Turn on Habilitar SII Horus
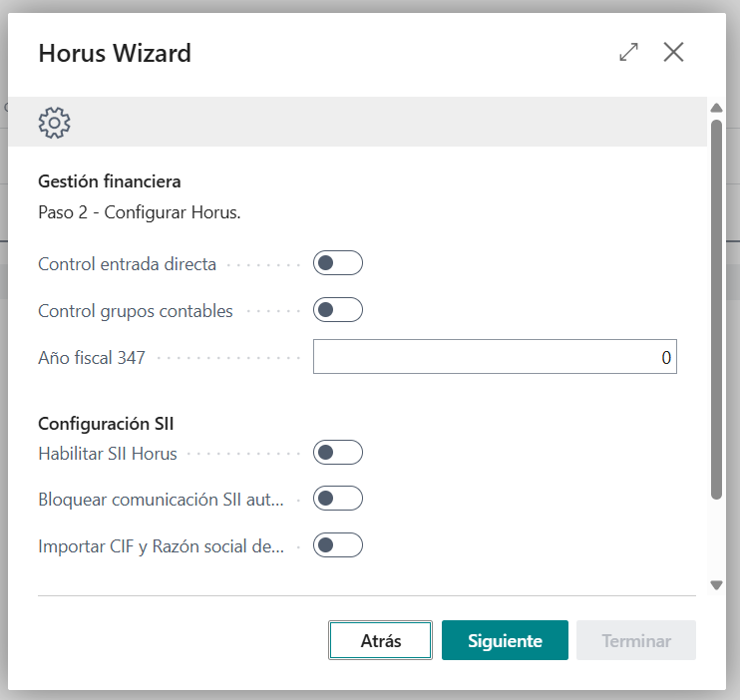Image resolution: width=740 pixels, height=700 pixels. point(338,452)
